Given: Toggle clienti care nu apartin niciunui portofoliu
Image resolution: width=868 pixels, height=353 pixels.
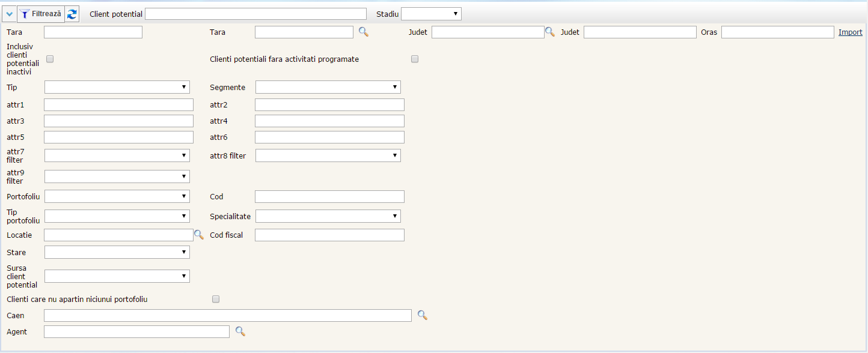Looking at the screenshot, I should (x=216, y=299).
